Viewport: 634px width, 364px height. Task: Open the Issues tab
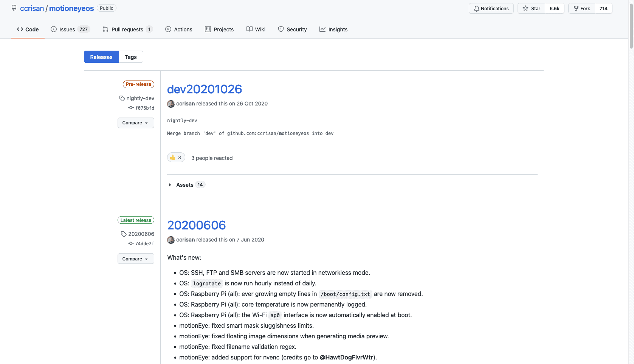pyautogui.click(x=70, y=29)
